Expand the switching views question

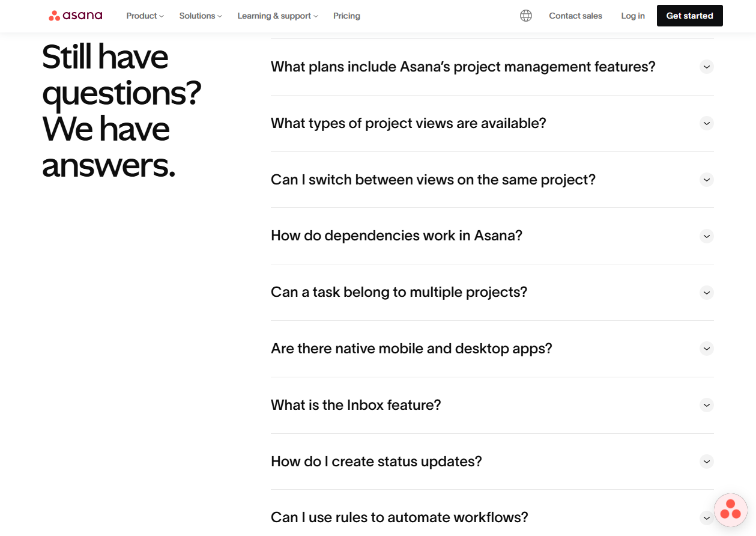point(706,180)
